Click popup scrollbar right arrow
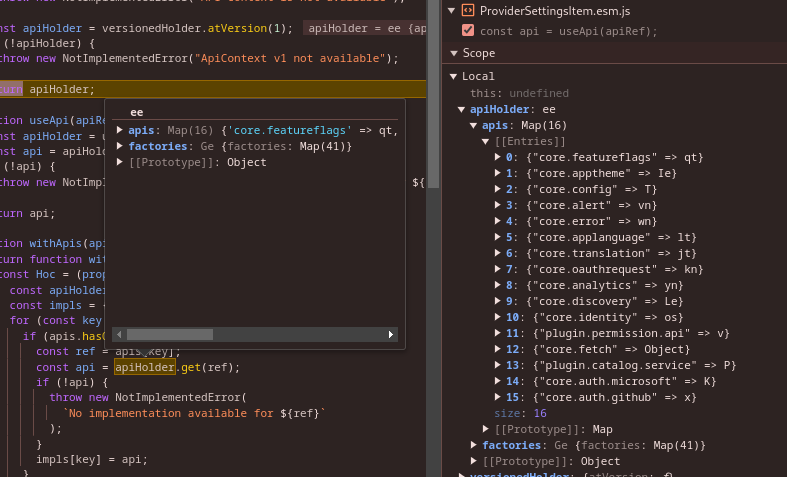 click(393, 334)
